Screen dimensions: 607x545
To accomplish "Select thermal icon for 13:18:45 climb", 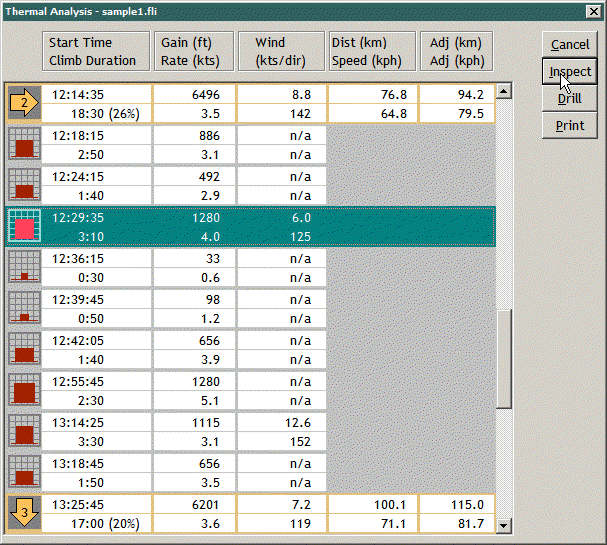I will tap(23, 473).
